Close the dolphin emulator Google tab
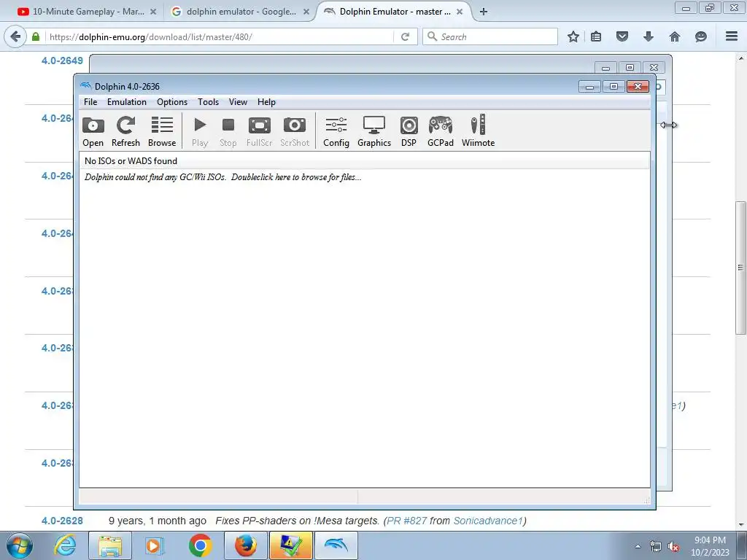The width and height of the screenshot is (747, 560). [x=306, y=12]
